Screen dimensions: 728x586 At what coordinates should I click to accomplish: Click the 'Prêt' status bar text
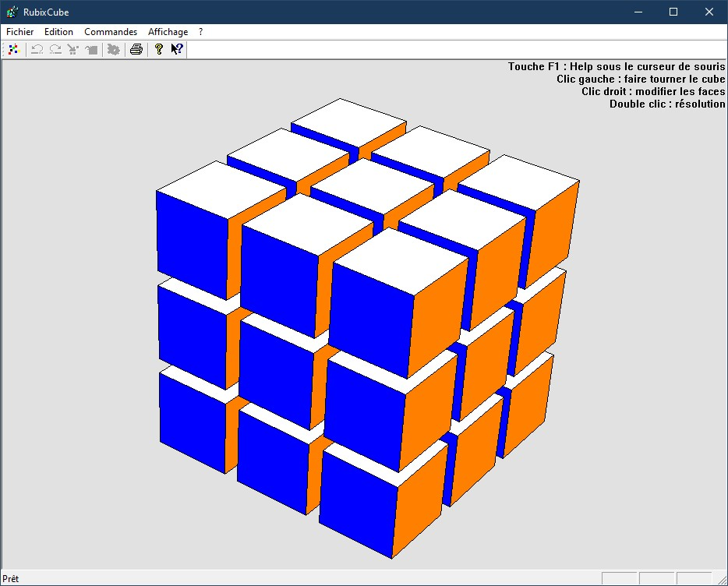coord(12,579)
